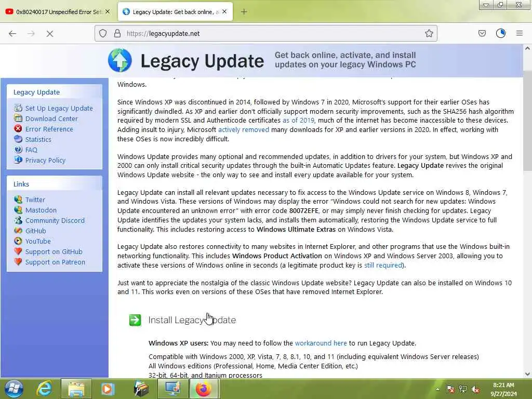Click the red Error Reference icon
Screen dimensions: 532x399
pyautogui.click(x=18, y=129)
